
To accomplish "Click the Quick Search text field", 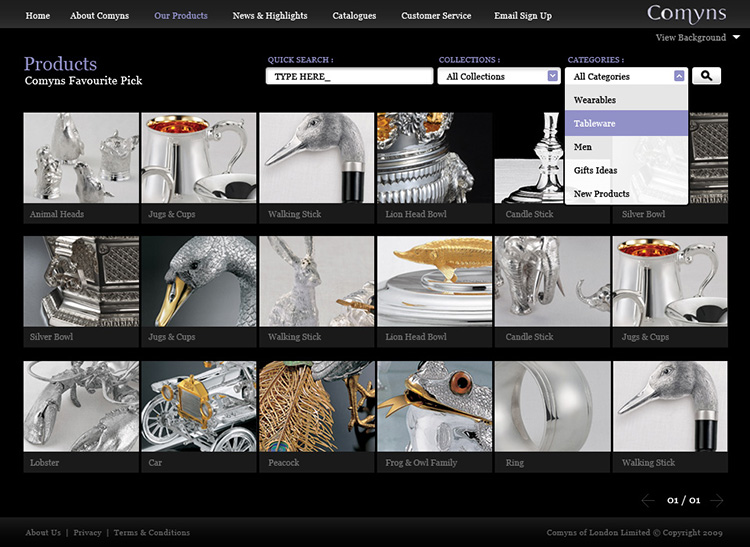I will point(349,76).
